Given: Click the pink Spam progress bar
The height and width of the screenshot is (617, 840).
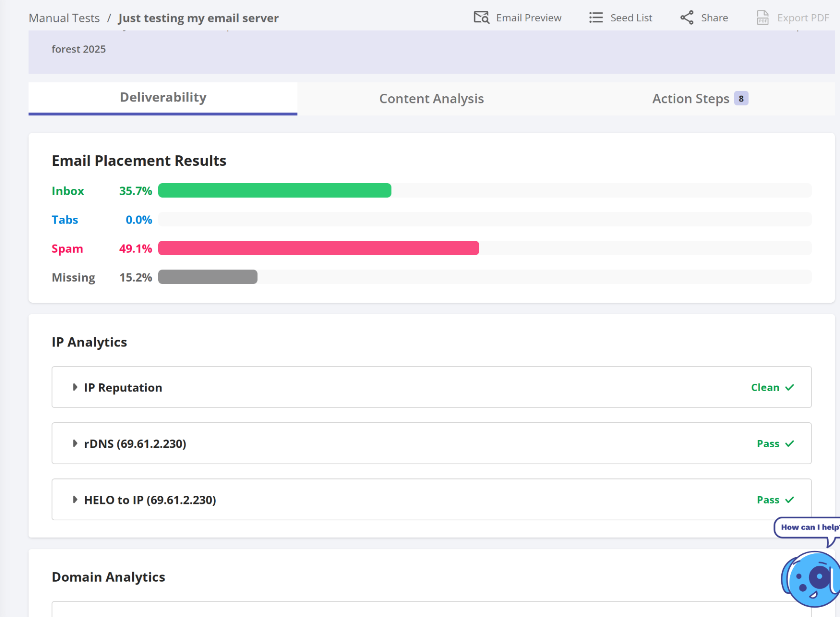Looking at the screenshot, I should (x=318, y=248).
